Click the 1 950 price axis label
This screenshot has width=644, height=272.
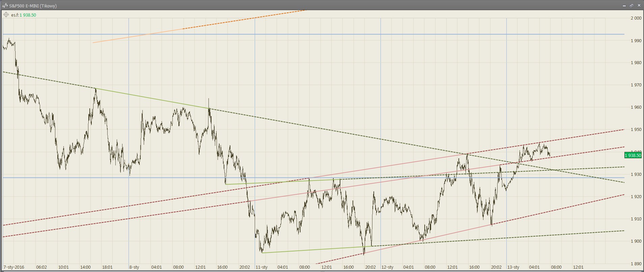click(x=636, y=130)
